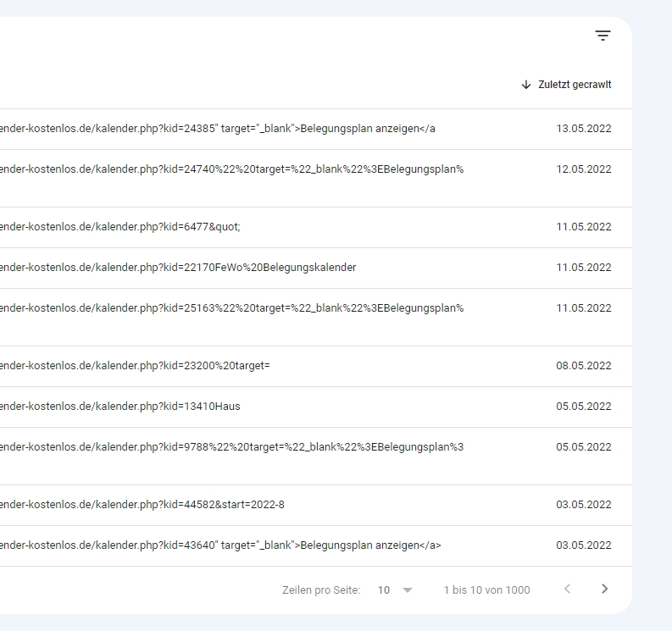
Task: Select the URL row containing kid=24740
Action: click(x=231, y=169)
